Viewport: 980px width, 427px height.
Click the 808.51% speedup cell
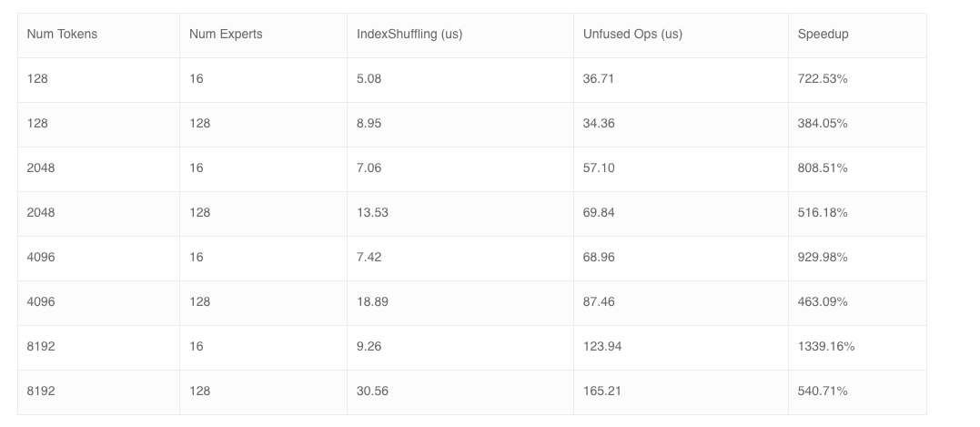click(857, 169)
